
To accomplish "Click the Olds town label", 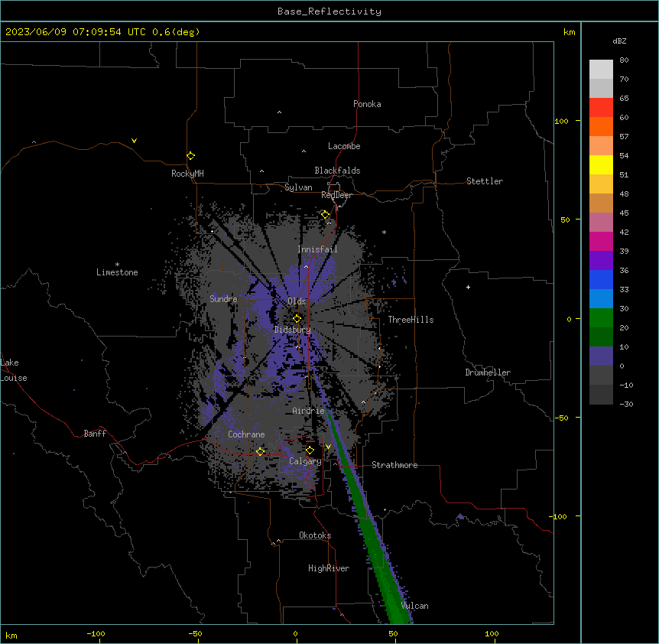I will 297,301.
